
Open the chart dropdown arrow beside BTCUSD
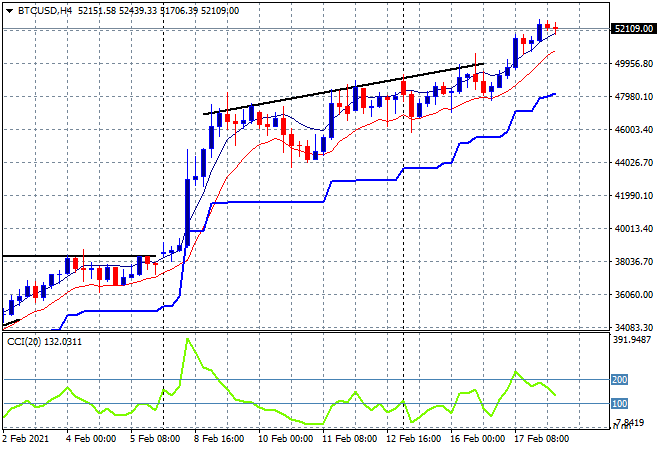(x=9, y=11)
